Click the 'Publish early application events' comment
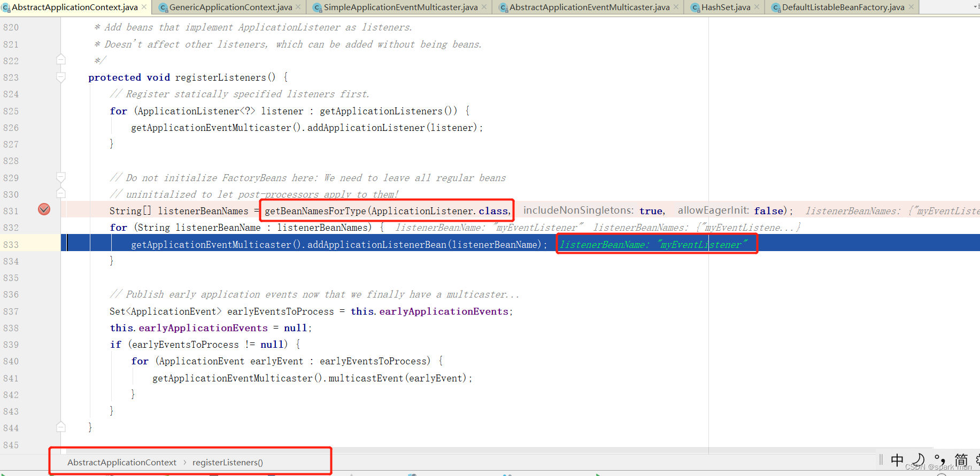This screenshot has width=980, height=476. [x=314, y=294]
